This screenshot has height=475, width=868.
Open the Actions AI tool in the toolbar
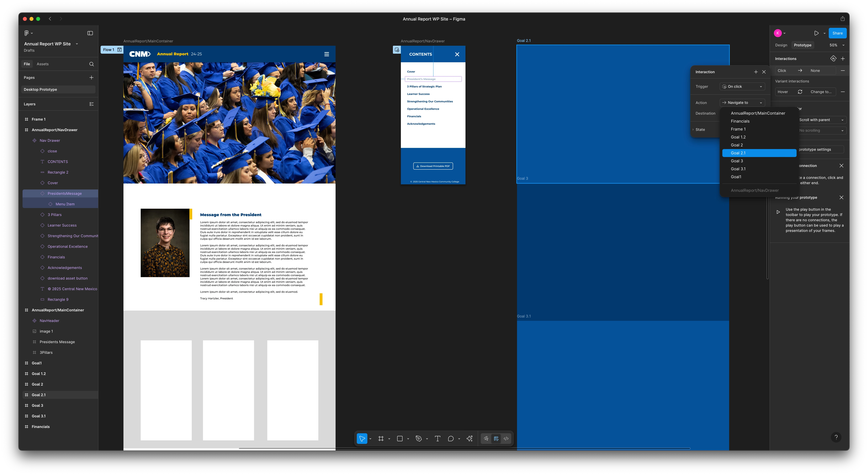(469, 439)
